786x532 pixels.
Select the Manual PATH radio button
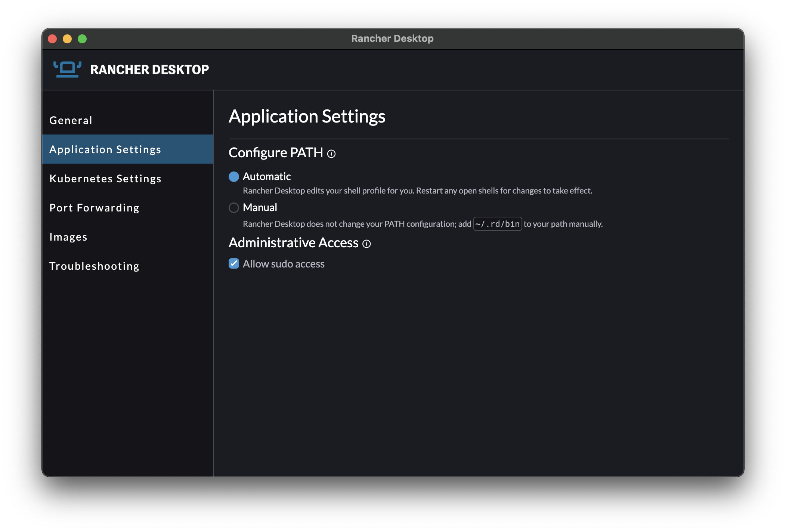tap(234, 208)
